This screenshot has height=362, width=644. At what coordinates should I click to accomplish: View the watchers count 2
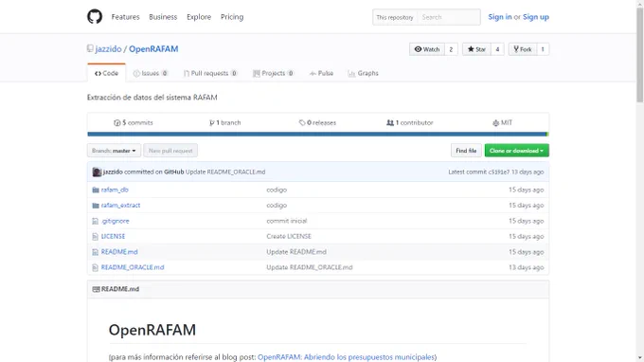(x=451, y=49)
